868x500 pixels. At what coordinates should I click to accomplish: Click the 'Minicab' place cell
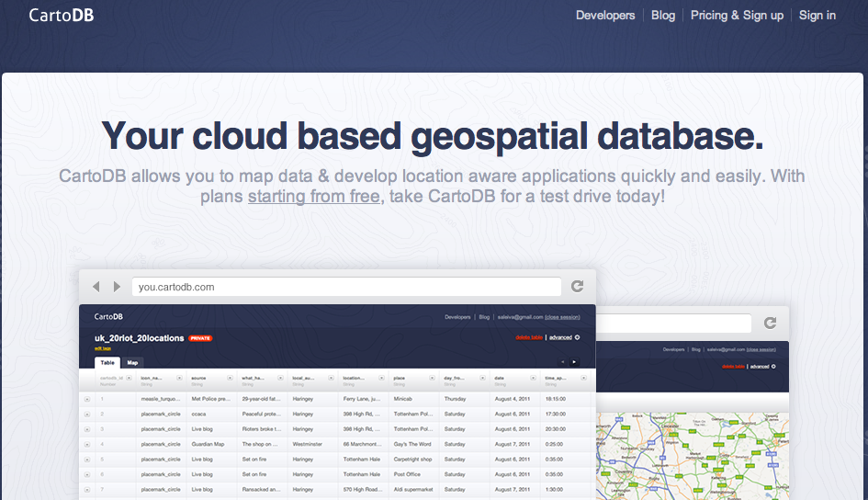point(403,399)
